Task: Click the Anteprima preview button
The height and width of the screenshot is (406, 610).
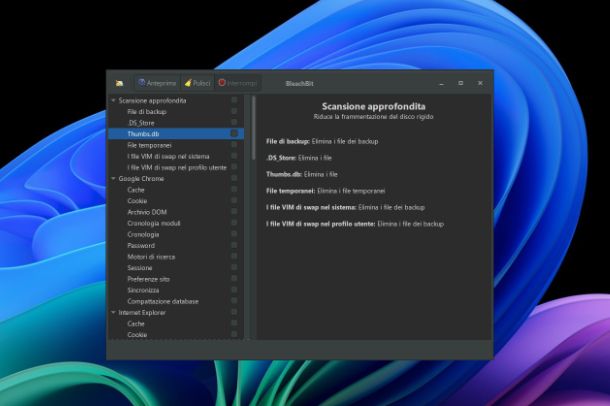Action: pos(158,83)
